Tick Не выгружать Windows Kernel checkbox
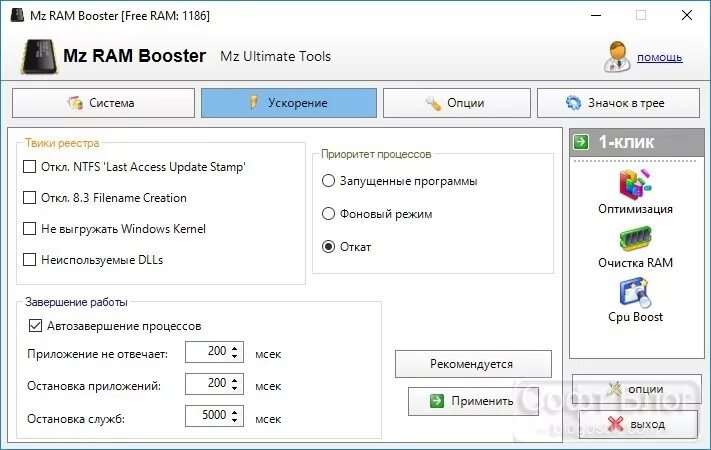Viewport: 711px width, 450px height. [x=29, y=229]
